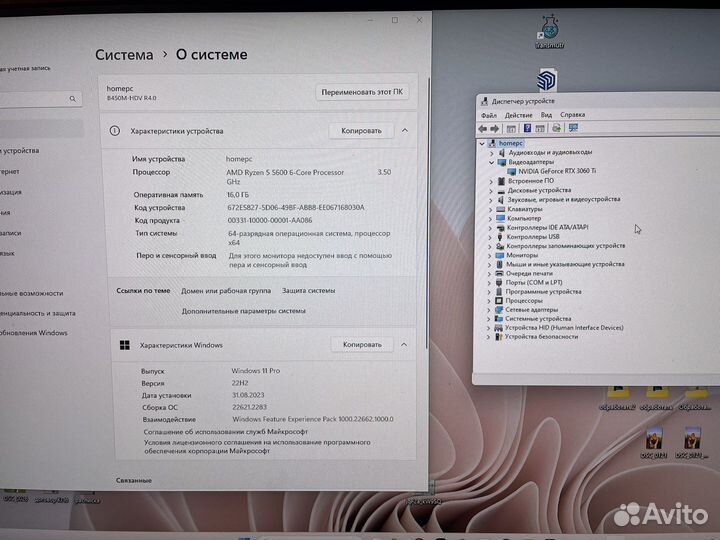Screen dimensions: 720x540
Task: Click the monitor scan icon in Device Manager toolbar
Action: (x=573, y=128)
